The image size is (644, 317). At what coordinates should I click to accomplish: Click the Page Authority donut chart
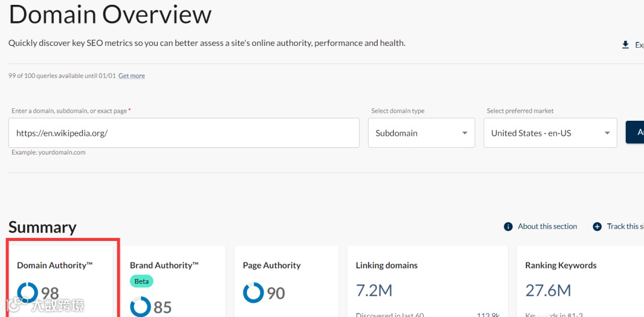coord(253,293)
